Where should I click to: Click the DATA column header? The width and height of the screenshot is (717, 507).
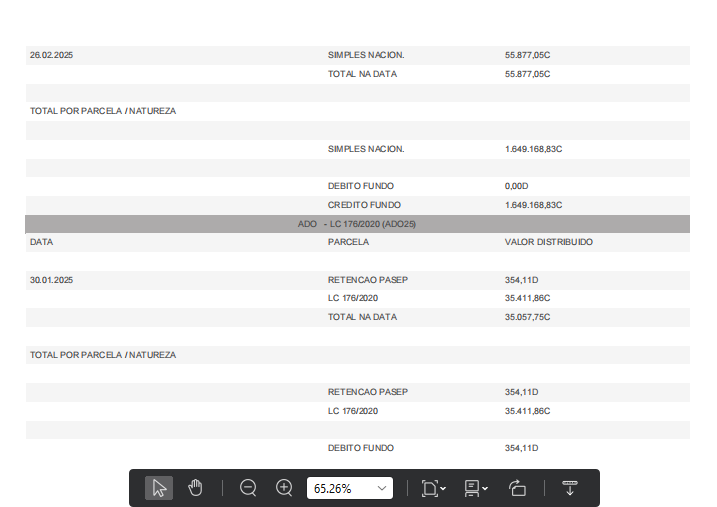point(41,242)
